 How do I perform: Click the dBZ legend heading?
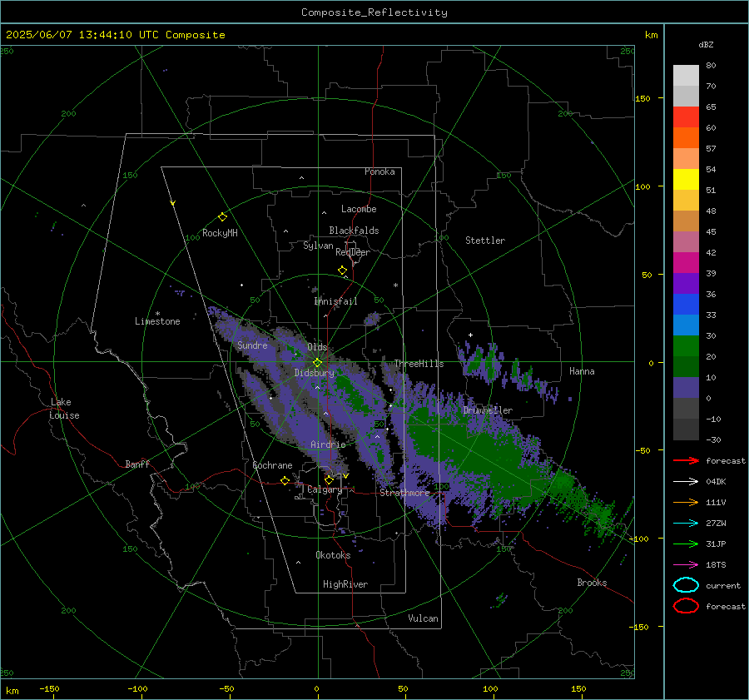pos(706,44)
